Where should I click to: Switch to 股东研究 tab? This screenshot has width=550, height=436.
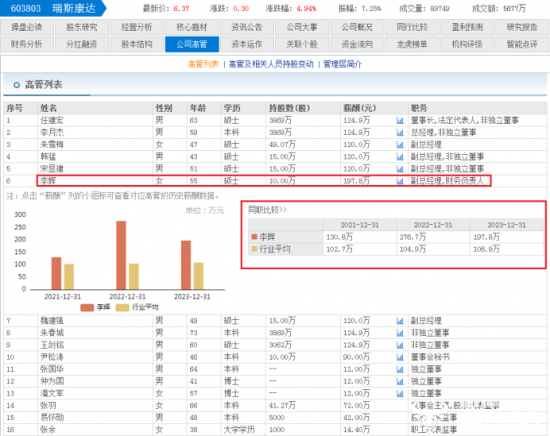pos(82,27)
